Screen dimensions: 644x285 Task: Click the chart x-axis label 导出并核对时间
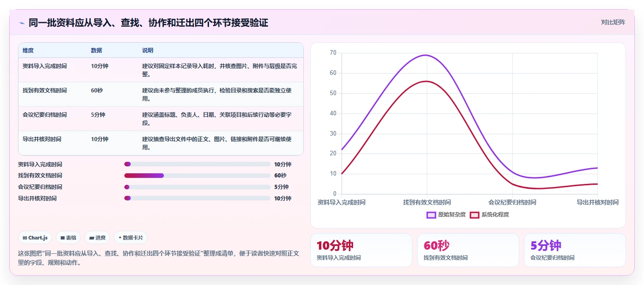[x=598, y=202]
